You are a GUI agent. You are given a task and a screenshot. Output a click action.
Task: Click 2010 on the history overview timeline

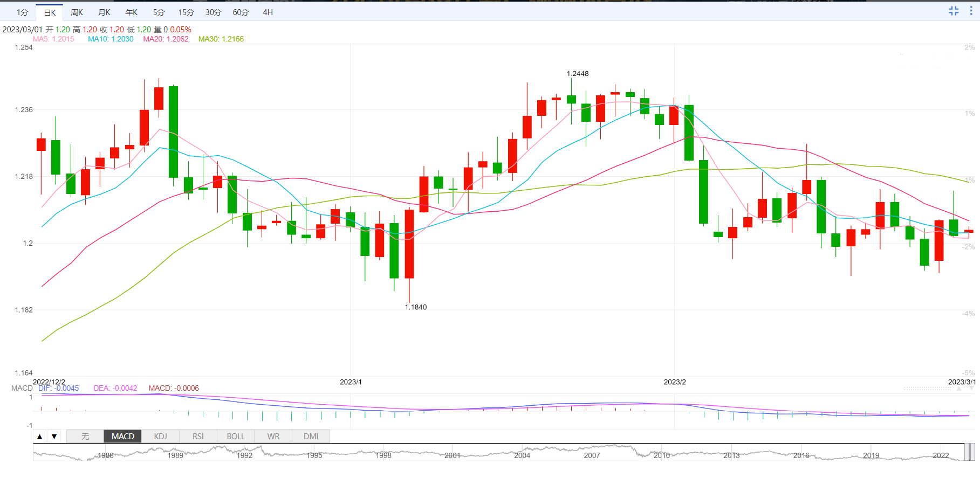coord(662,455)
